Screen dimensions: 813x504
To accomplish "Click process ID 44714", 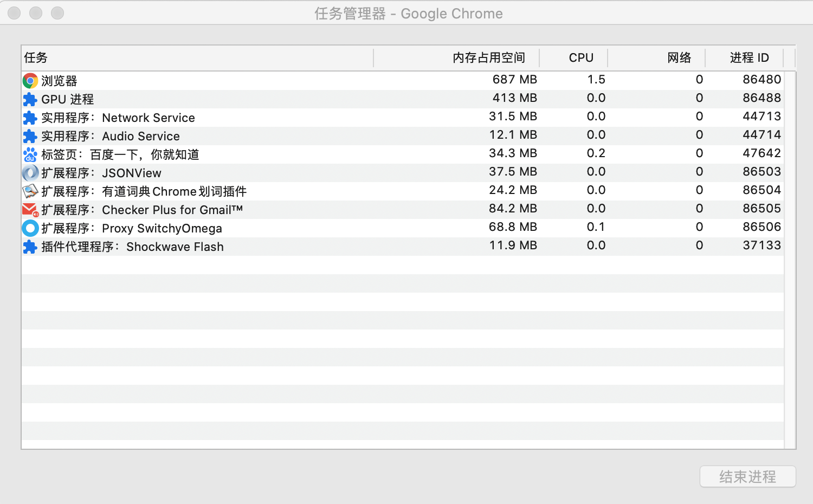I will pos(762,135).
